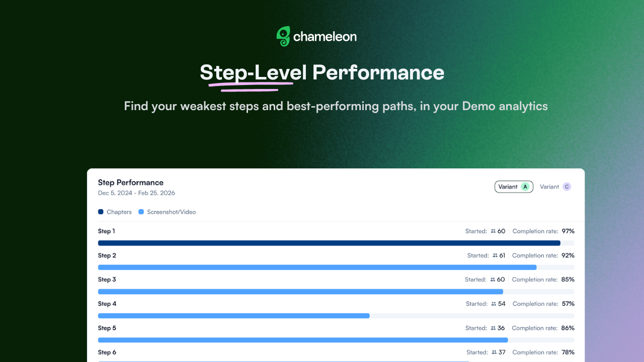Click the users icon for Step 1

[493, 231]
